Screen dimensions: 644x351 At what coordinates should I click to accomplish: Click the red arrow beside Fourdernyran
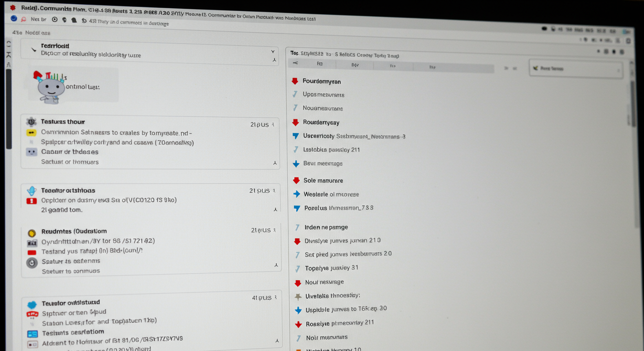[295, 81]
